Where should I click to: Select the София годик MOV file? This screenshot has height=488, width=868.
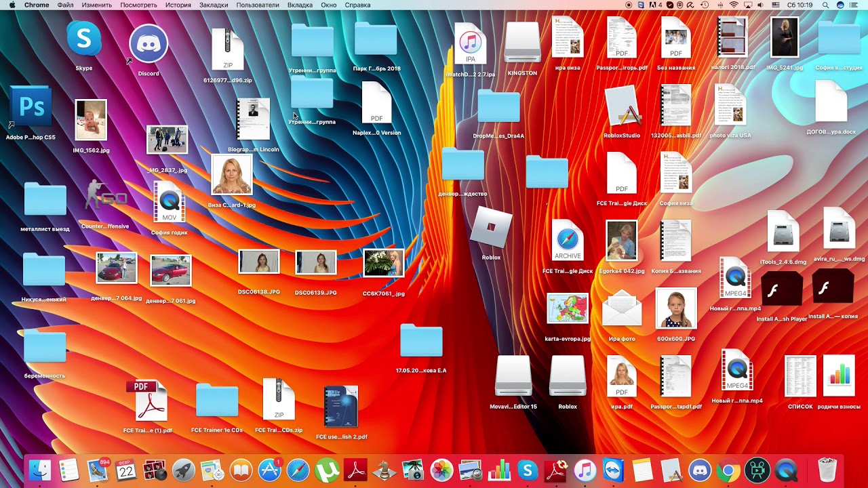click(170, 202)
